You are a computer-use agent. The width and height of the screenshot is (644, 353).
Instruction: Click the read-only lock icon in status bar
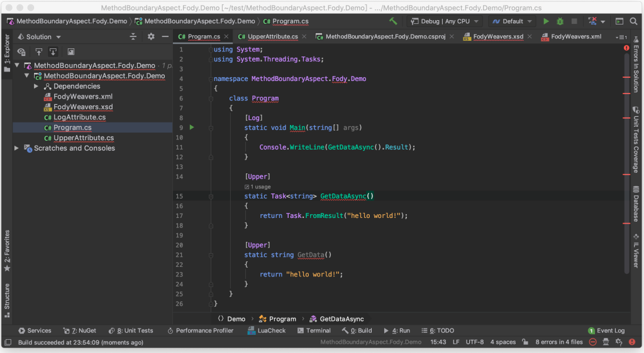525,342
